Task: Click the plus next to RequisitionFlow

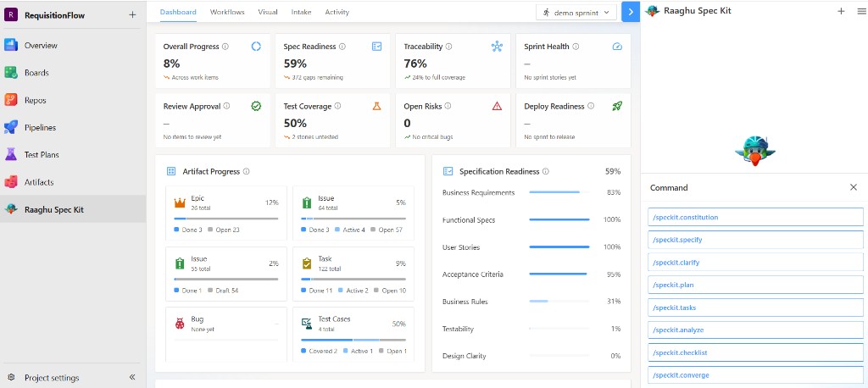Action: 131,15
